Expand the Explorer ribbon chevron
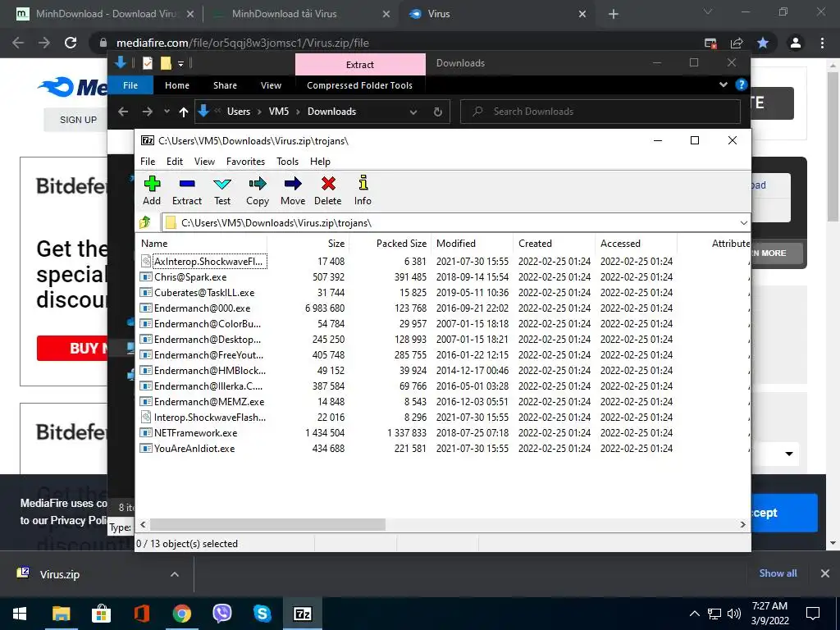Image resolution: width=840 pixels, height=630 pixels. 724,84
